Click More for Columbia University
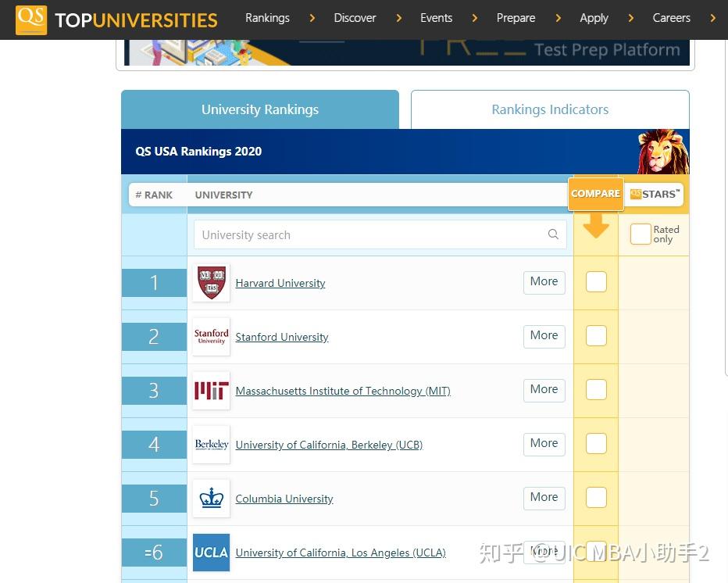This screenshot has width=728, height=583. pyautogui.click(x=544, y=498)
